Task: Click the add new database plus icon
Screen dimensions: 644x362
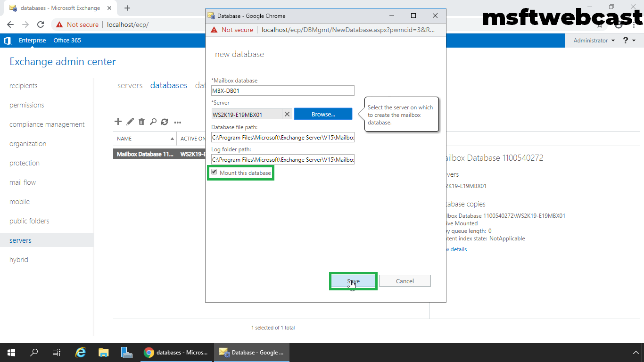Action: (x=118, y=122)
